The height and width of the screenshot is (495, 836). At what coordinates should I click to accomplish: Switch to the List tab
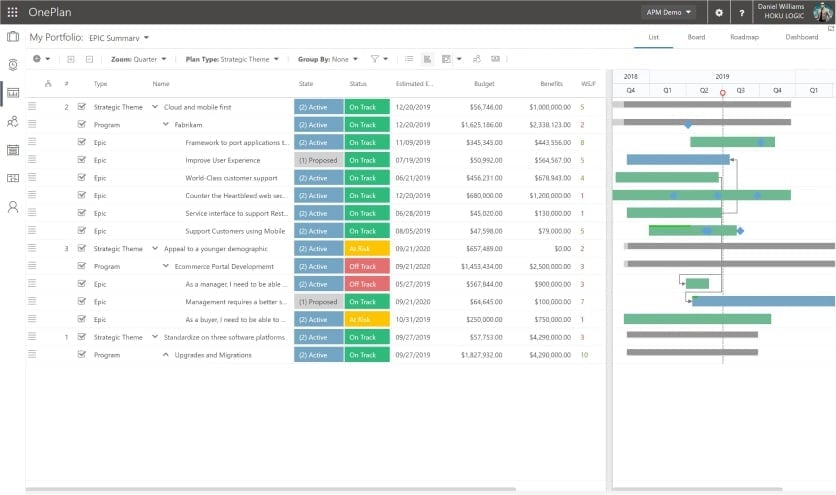[653, 37]
